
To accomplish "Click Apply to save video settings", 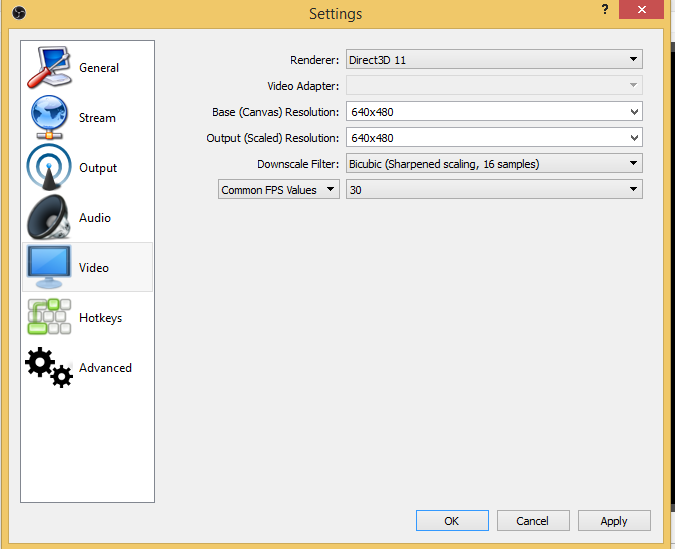I will coord(614,521).
